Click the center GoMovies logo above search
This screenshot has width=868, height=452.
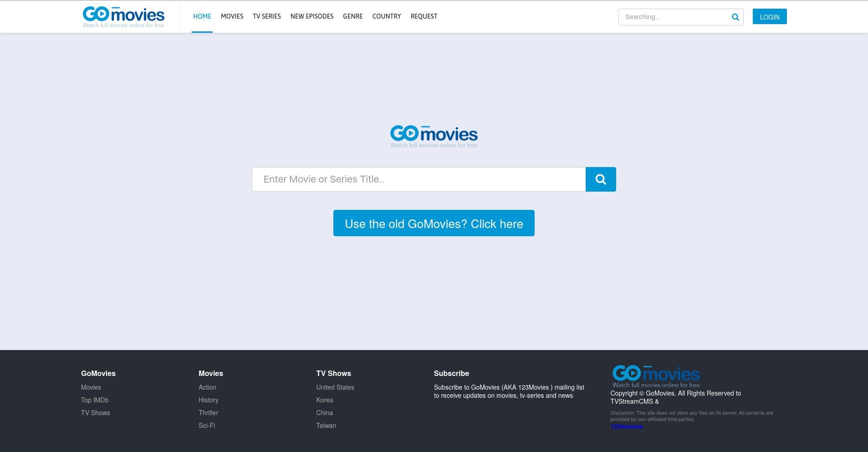coord(434,137)
